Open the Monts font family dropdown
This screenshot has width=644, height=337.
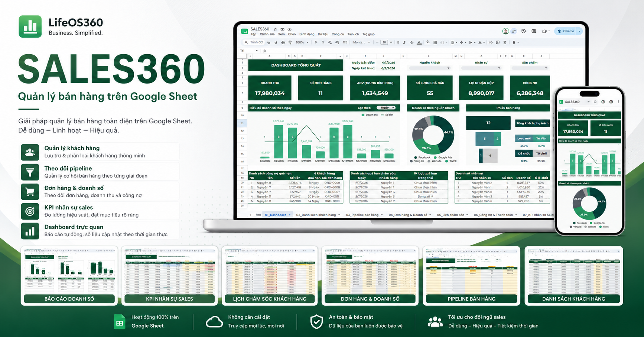[x=361, y=42]
